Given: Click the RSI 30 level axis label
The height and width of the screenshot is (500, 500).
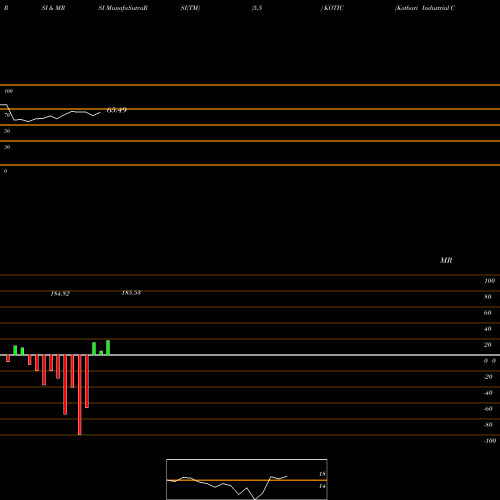Looking at the screenshot, I should tap(7, 147).
